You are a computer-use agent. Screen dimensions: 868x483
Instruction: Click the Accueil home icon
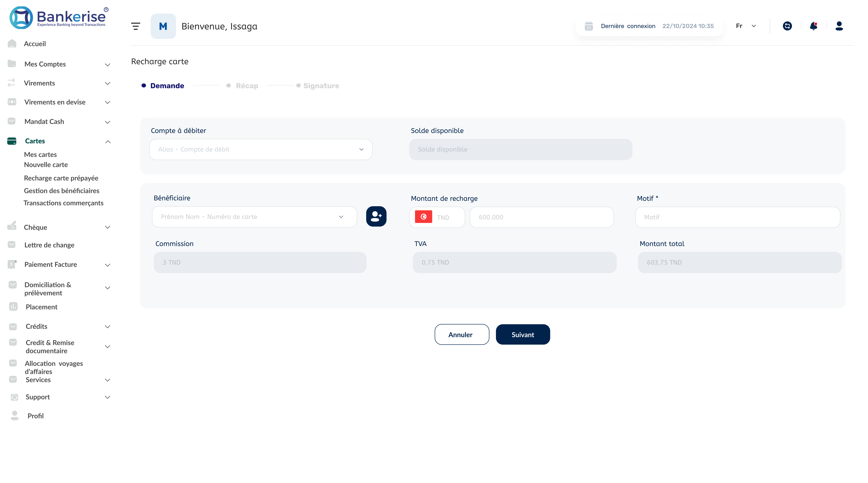click(12, 43)
